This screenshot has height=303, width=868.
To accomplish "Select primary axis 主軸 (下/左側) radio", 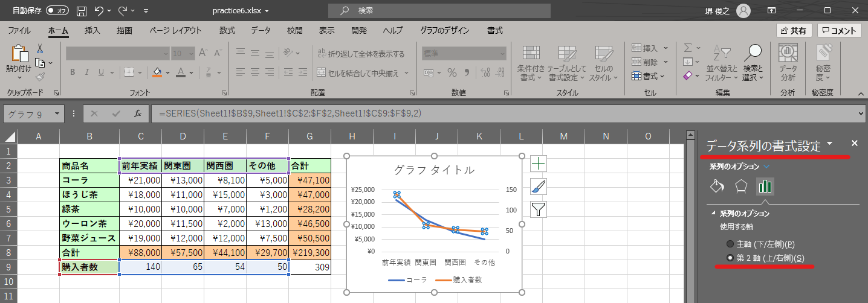I will point(731,244).
